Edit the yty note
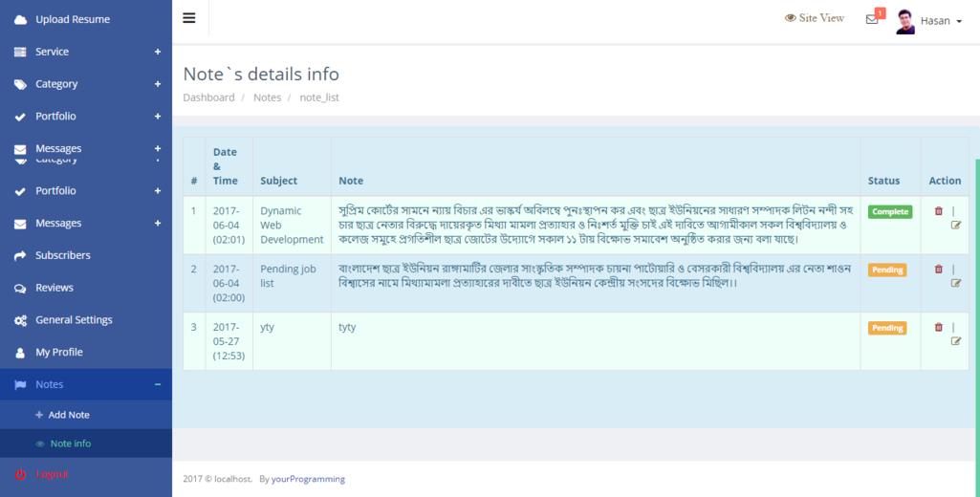Screen dimensions: 980x497 point(956,341)
